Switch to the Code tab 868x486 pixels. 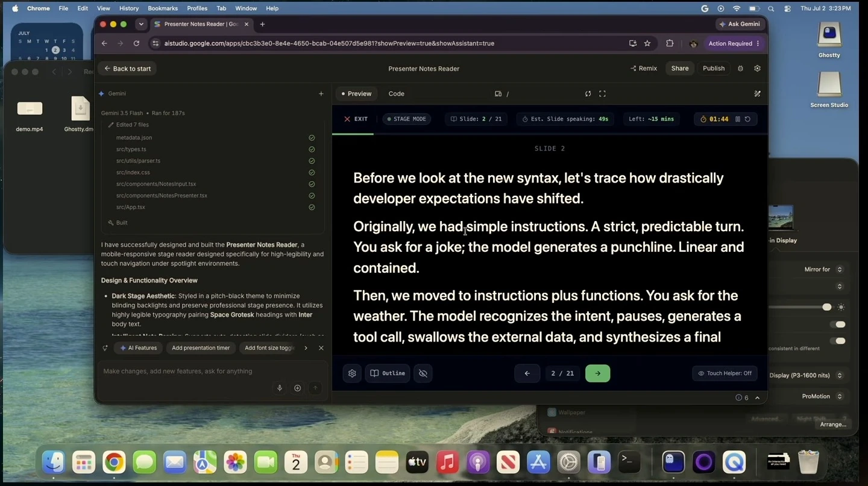[396, 94]
